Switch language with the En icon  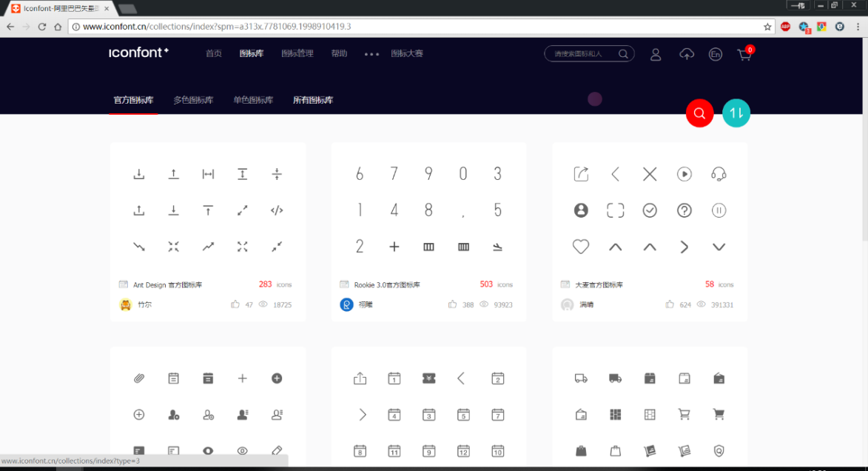[716, 54]
